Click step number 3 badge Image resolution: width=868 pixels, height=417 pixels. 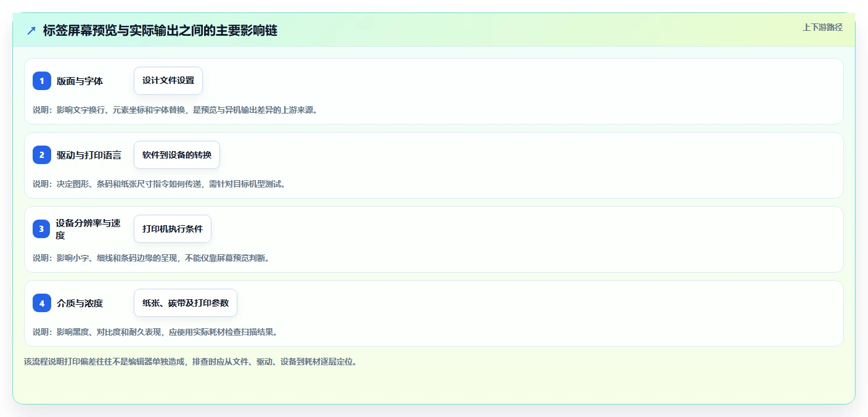point(42,229)
